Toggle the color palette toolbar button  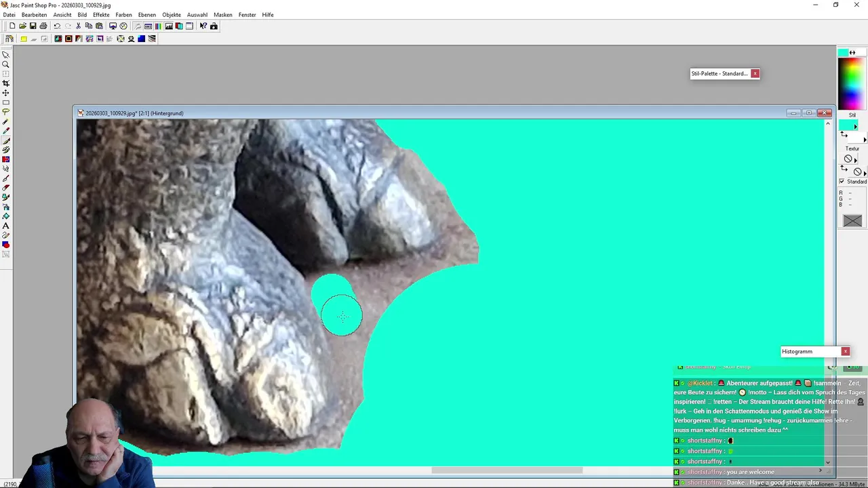(x=158, y=26)
